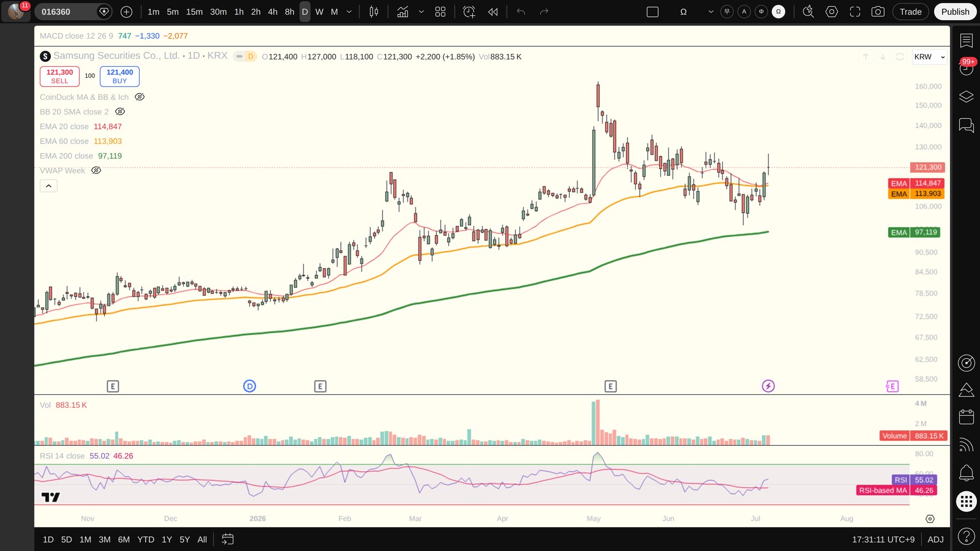Open the indicator templates dropdown arrow
Image resolution: width=980 pixels, height=551 pixels.
[421, 12]
